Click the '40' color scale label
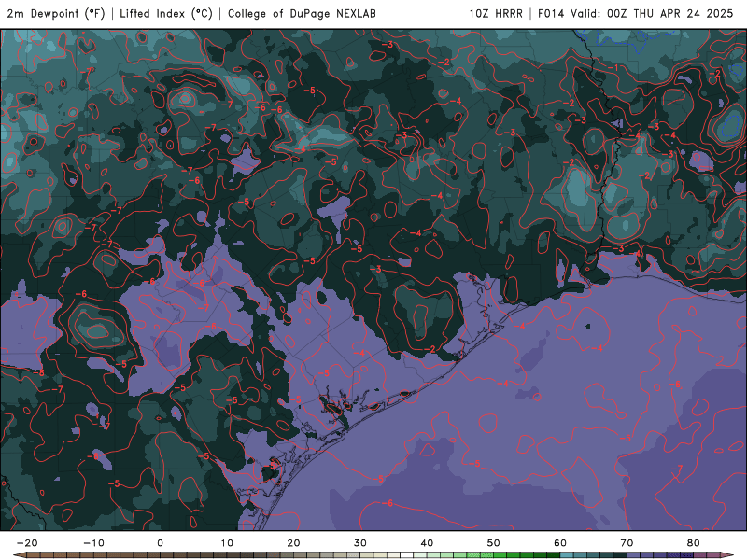 coord(427,543)
